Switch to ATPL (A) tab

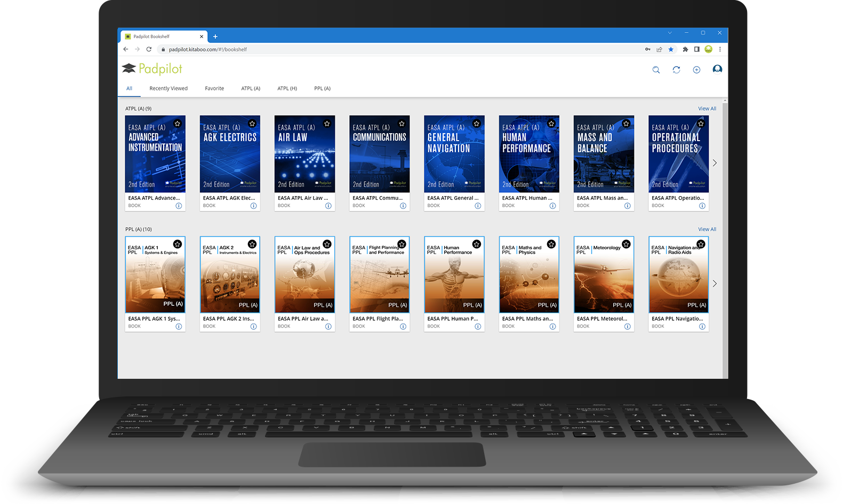click(251, 88)
